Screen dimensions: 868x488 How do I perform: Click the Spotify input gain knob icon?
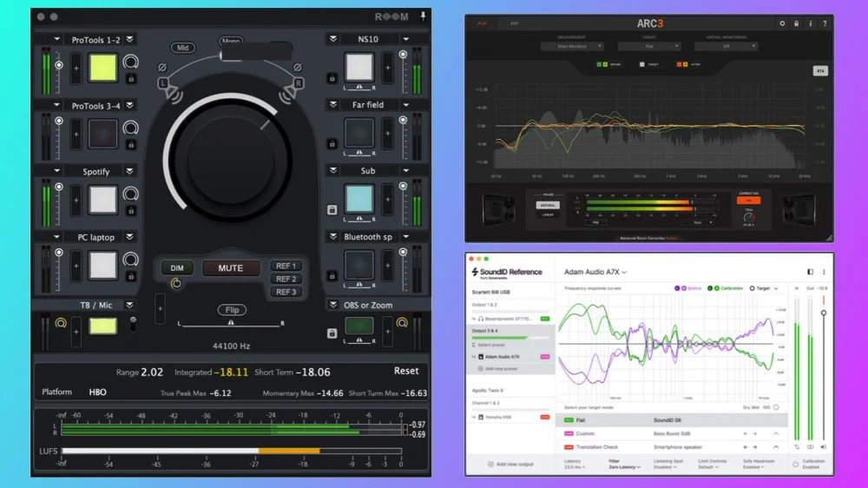(131, 194)
